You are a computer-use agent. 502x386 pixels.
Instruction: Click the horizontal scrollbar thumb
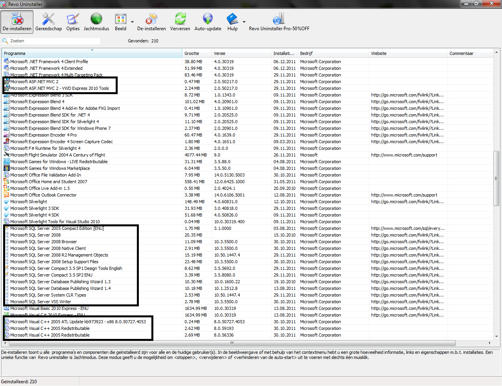[232, 343]
